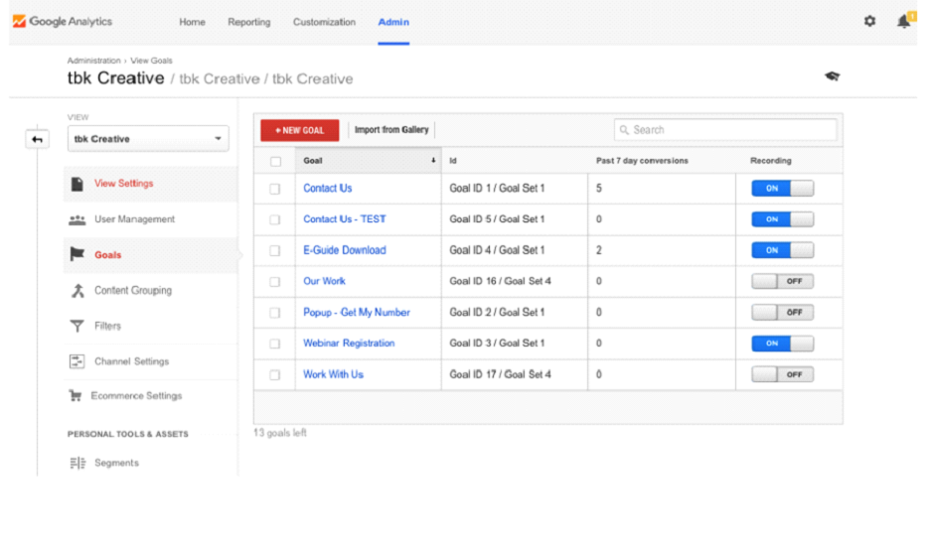Turn on recording for Popup - Get My Number
This screenshot has width=930, height=560.
pos(782,313)
